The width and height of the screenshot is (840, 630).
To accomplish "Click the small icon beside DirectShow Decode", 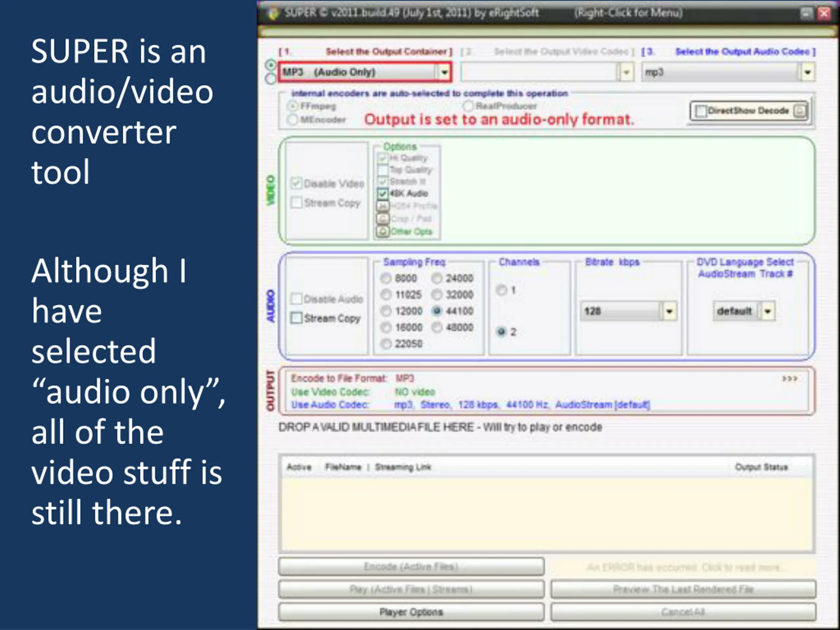I will click(x=800, y=111).
